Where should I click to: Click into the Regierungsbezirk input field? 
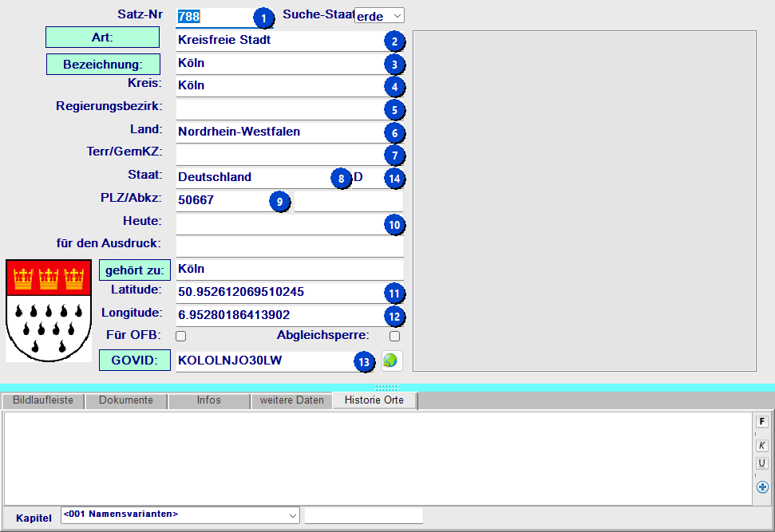click(x=279, y=108)
